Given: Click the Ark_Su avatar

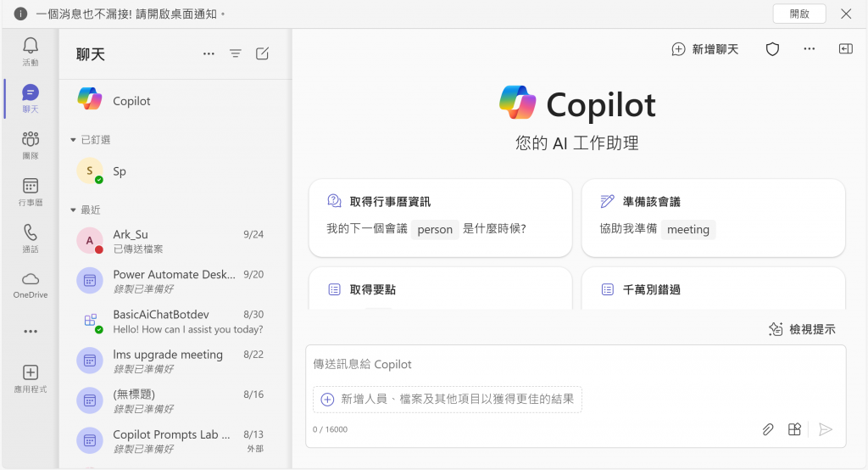Looking at the screenshot, I should pyautogui.click(x=90, y=241).
